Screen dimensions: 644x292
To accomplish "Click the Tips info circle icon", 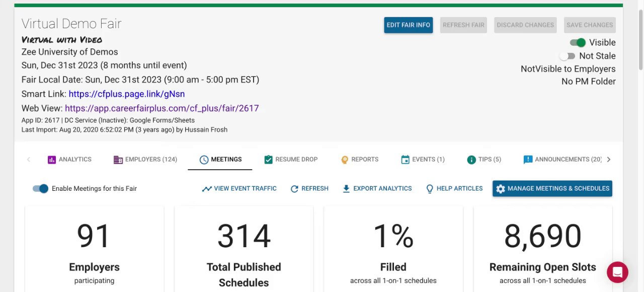I will (471, 160).
